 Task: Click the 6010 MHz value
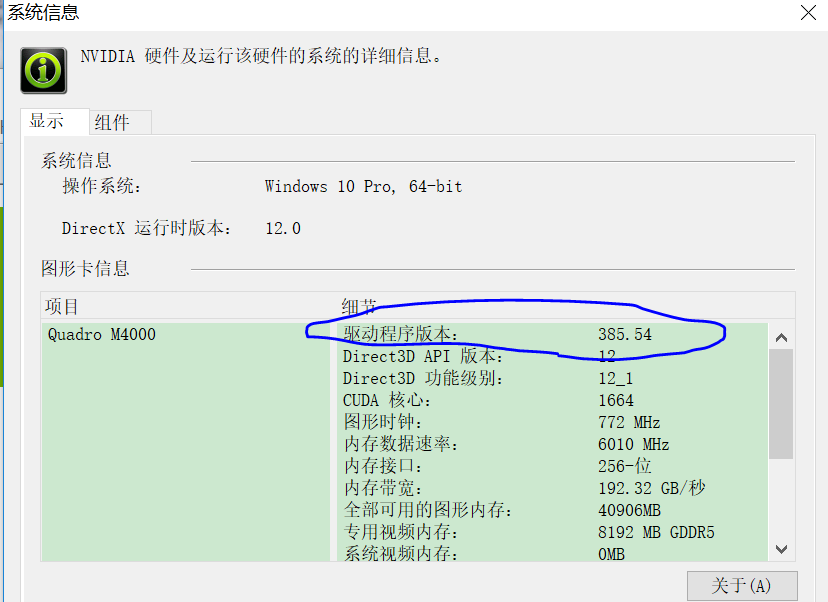[633, 444]
